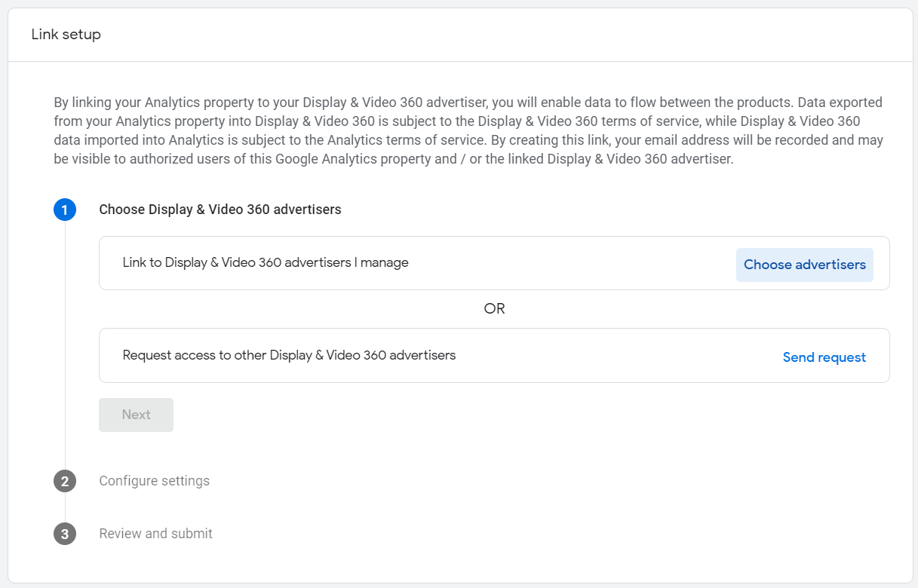This screenshot has width=918, height=588.
Task: Select step 2 circle icon
Action: coord(65,481)
